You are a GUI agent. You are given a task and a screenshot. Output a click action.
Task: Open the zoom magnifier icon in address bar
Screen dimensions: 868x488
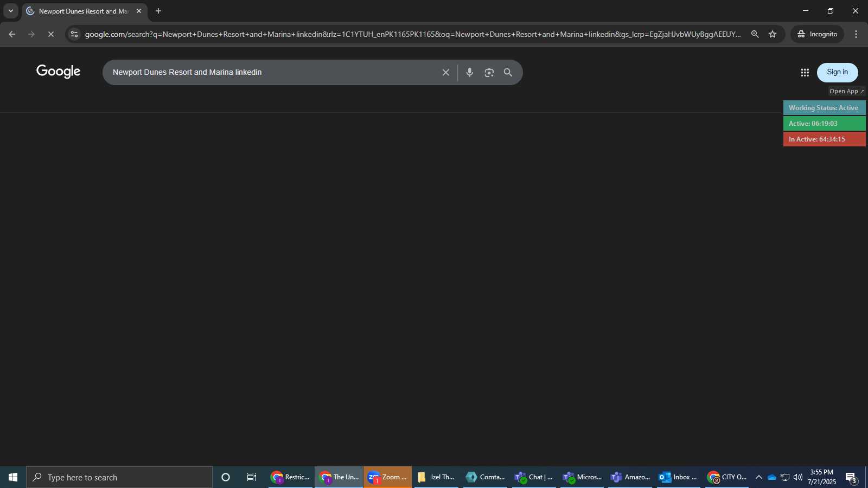(x=755, y=34)
